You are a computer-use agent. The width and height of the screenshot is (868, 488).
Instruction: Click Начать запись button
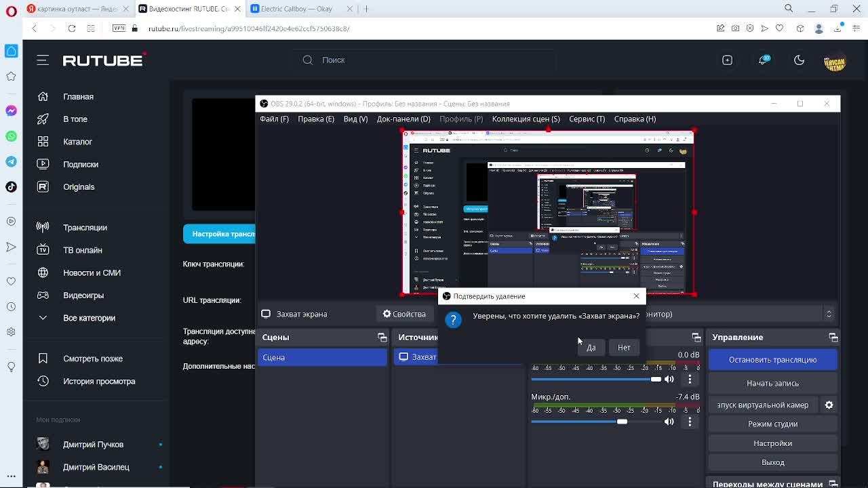[772, 384]
